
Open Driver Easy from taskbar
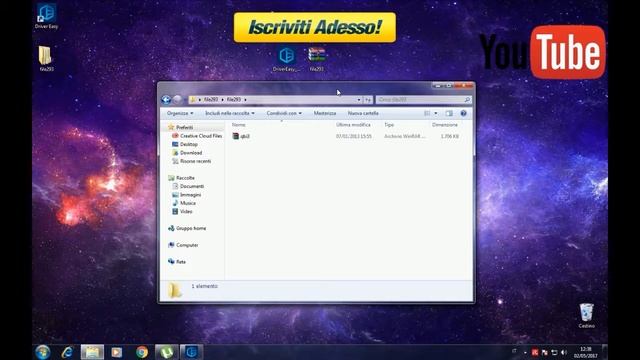coord(191,352)
